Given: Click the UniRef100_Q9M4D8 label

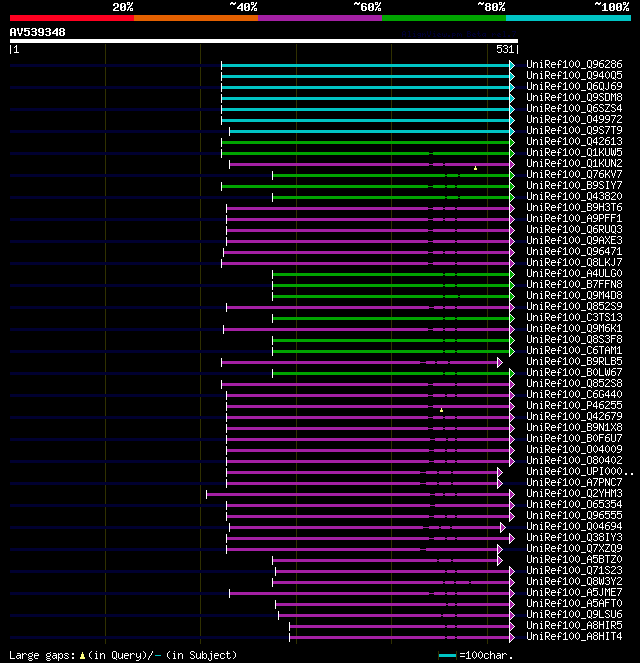Looking at the screenshot, I should click(574, 295).
